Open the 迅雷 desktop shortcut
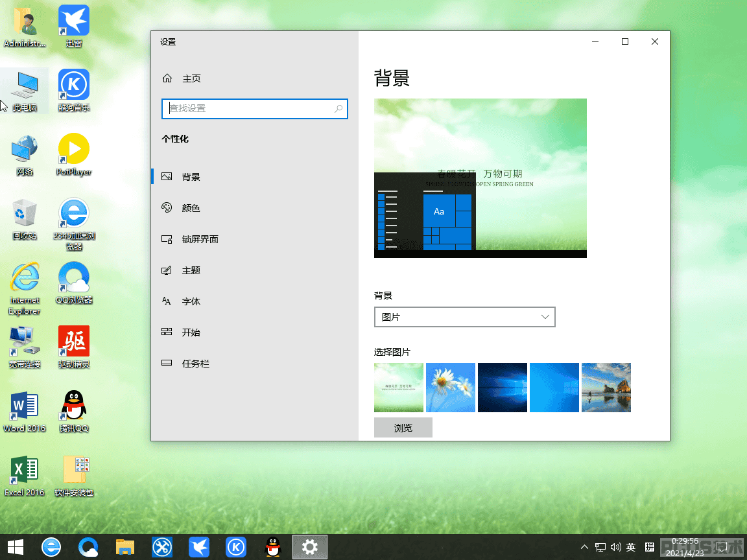 point(74,26)
